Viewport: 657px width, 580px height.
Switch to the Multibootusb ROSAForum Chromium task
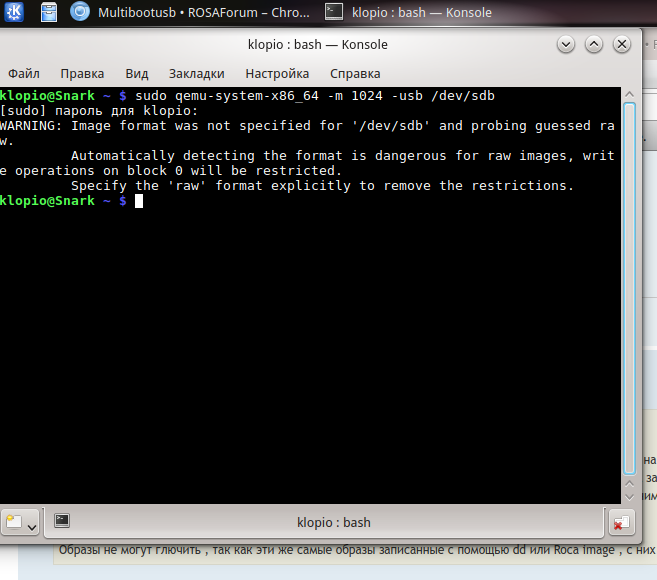pos(191,13)
